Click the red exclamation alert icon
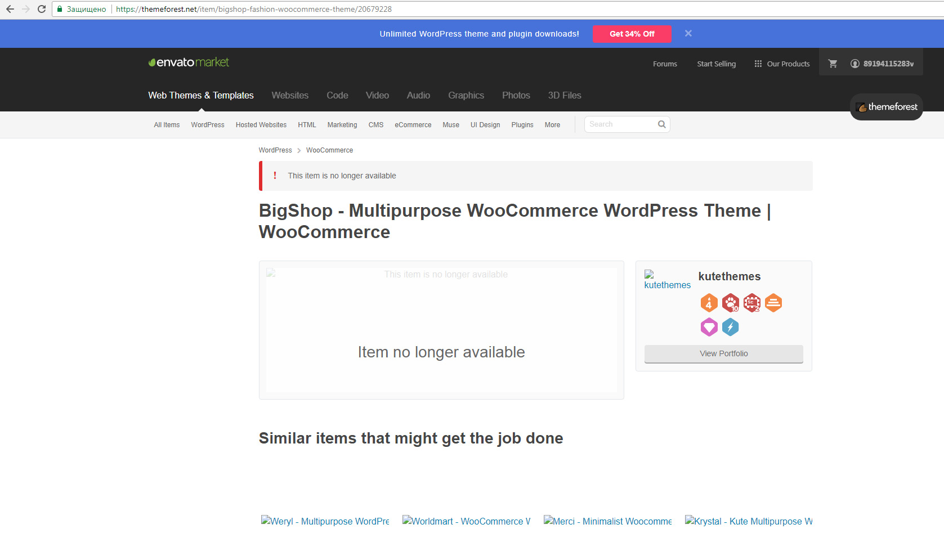Viewport: 944px width, 560px height. 275,176
